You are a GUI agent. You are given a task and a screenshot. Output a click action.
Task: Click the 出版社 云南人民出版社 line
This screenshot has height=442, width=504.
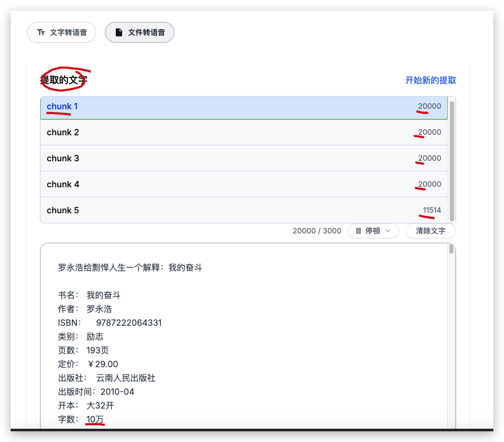[107, 378]
